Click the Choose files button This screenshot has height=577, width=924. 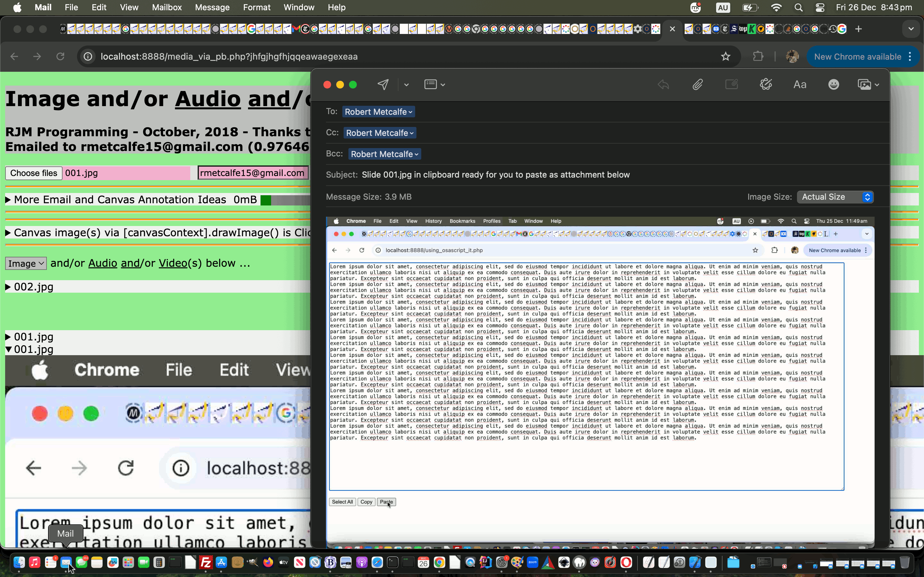point(34,173)
